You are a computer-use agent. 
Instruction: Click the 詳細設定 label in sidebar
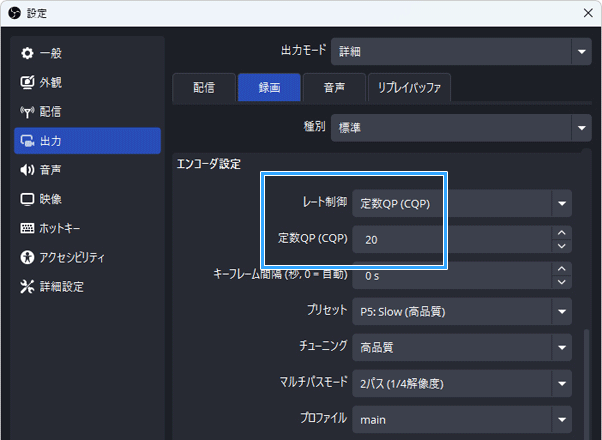click(61, 286)
